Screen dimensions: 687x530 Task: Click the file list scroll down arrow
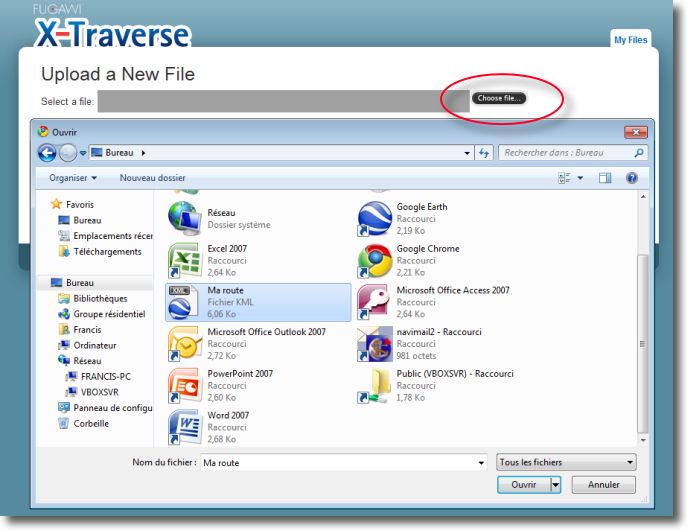(643, 440)
